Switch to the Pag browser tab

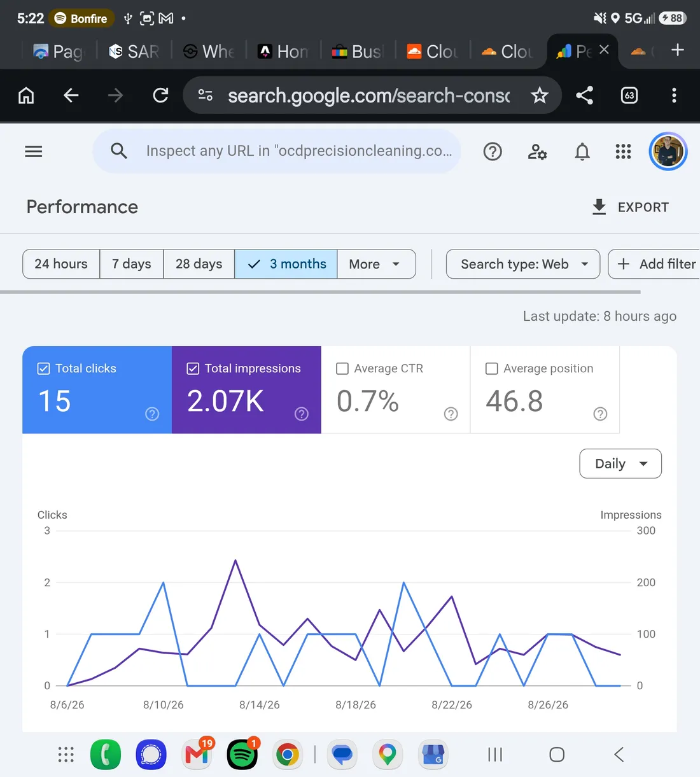(x=59, y=52)
